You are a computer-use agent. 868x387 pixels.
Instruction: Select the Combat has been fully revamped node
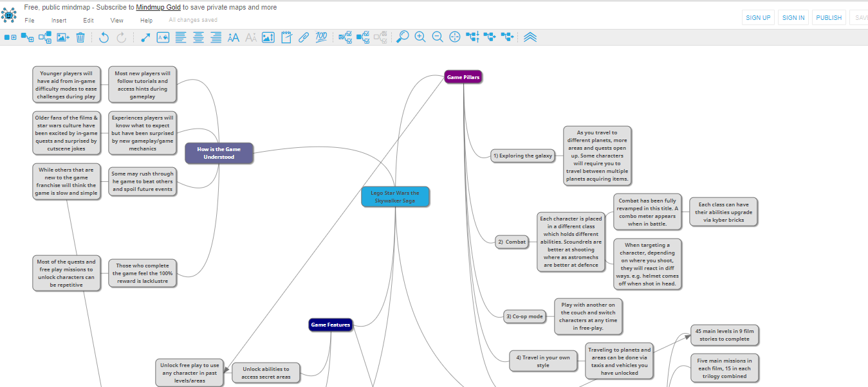tap(647, 212)
